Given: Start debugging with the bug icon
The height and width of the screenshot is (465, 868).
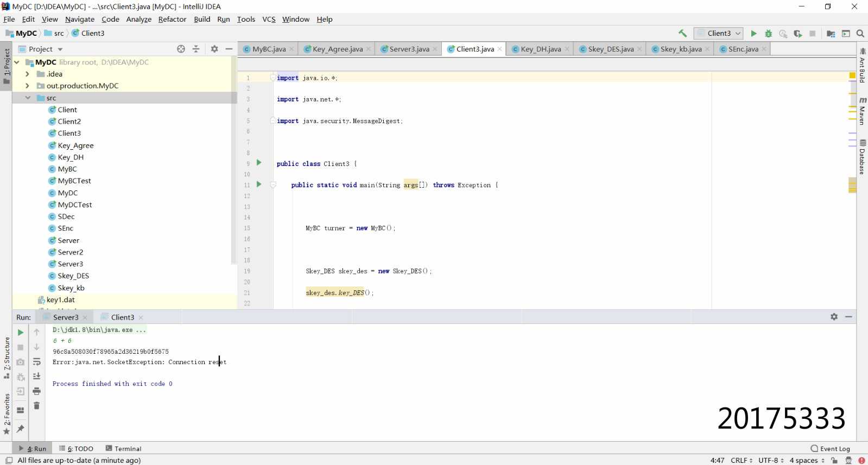Looking at the screenshot, I should click(768, 34).
